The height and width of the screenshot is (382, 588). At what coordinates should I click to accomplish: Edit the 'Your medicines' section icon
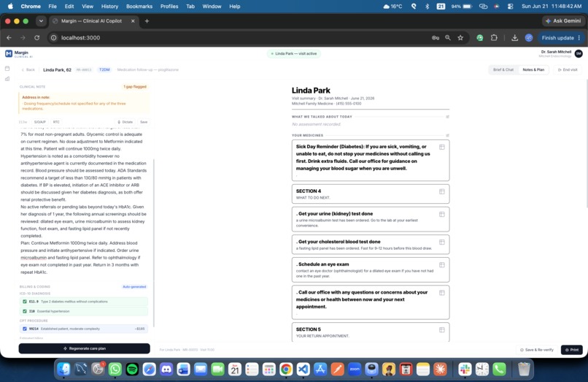point(447,135)
